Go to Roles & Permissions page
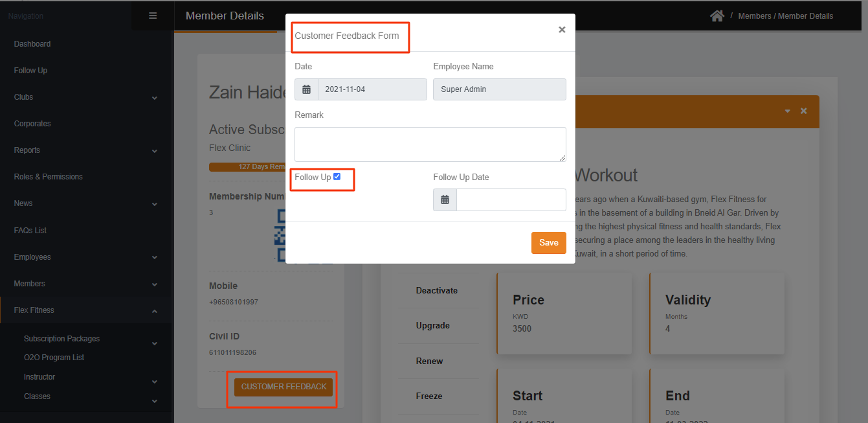Image resolution: width=868 pixels, height=423 pixels. [x=49, y=177]
